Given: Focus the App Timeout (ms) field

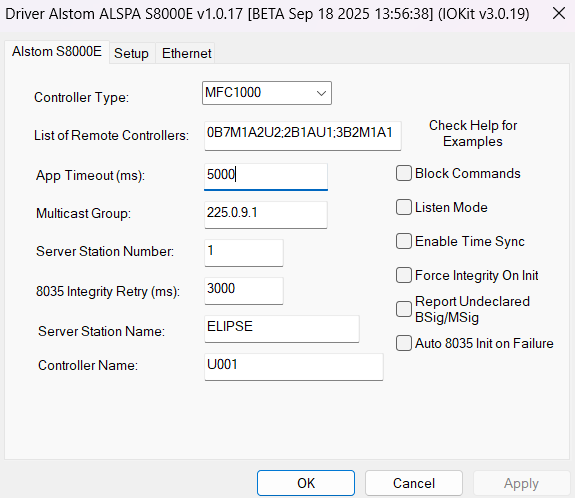Looking at the screenshot, I should point(266,177).
